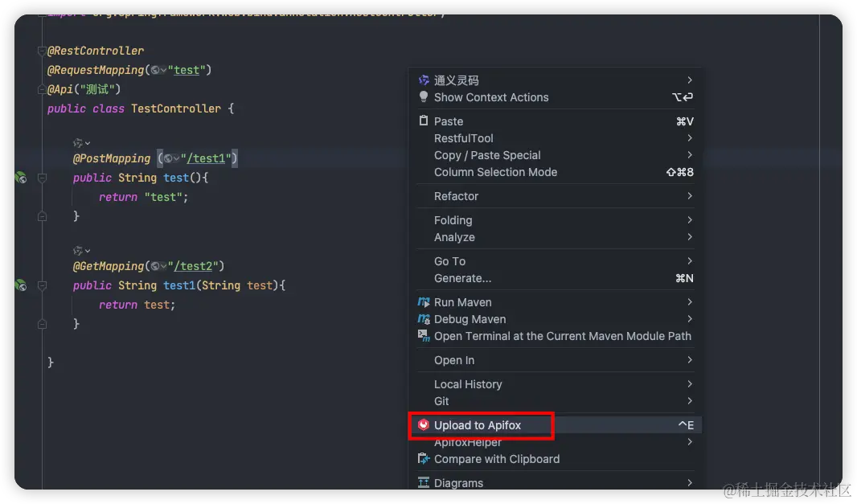Click the Open Terminal at Maven Module icon
Screen dimensions: 857x504
pos(424,336)
